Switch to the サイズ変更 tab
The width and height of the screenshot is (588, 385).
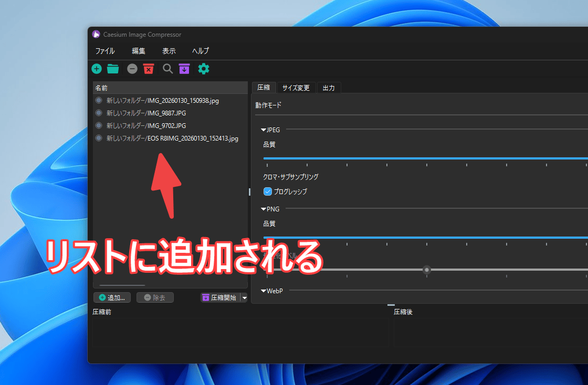(x=296, y=88)
